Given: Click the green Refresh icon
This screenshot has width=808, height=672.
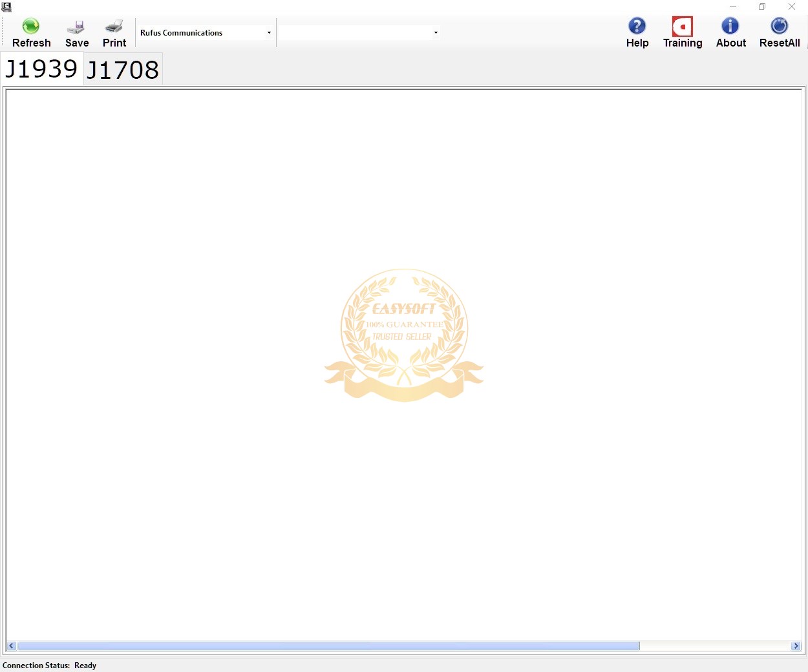Looking at the screenshot, I should click(x=31, y=26).
